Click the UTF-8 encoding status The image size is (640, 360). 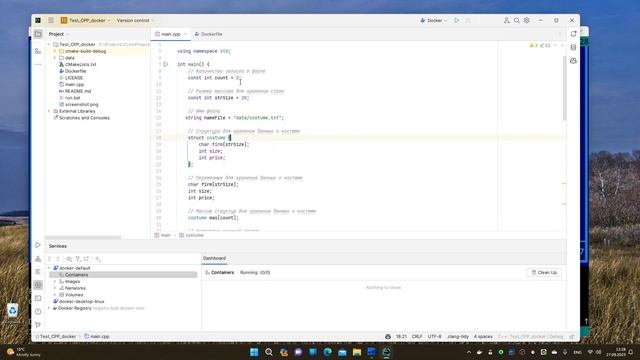pyautogui.click(x=435, y=336)
